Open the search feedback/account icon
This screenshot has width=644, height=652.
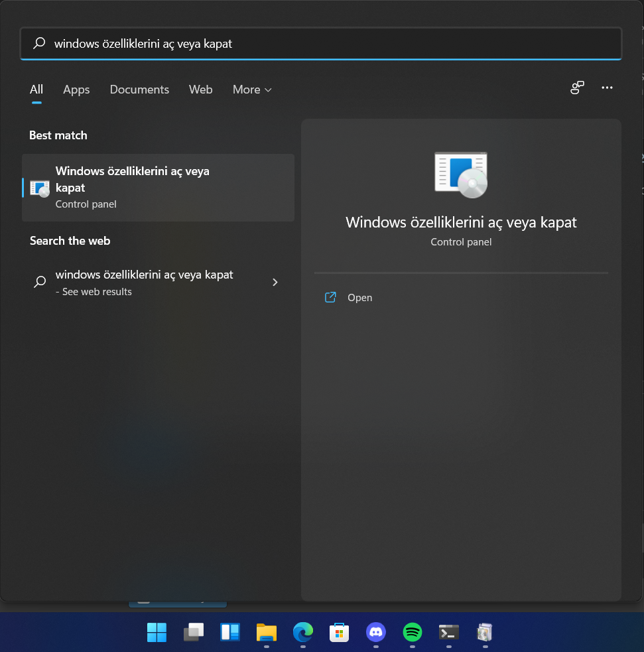click(x=577, y=88)
